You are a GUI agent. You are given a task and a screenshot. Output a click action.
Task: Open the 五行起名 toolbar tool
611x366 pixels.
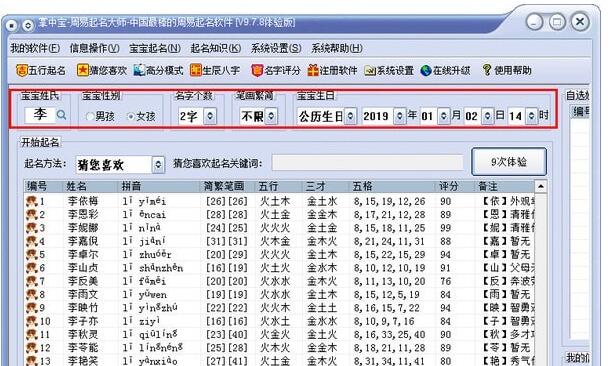tap(41, 71)
